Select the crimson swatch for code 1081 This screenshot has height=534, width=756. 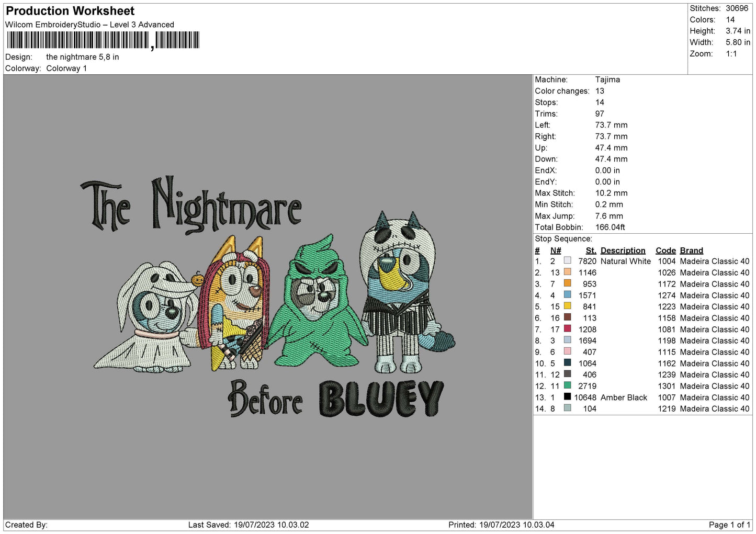(567, 329)
